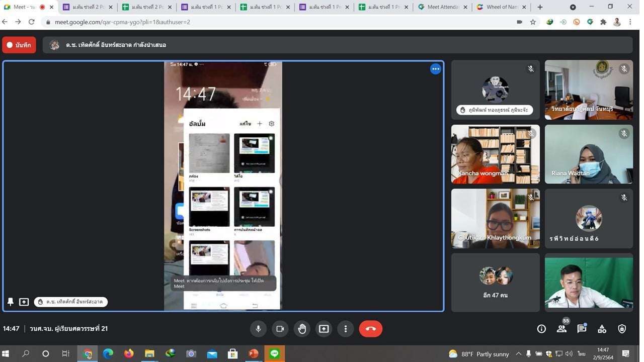Pin the presentation using the pin icon
The height and width of the screenshot is (362, 644).
(11, 302)
